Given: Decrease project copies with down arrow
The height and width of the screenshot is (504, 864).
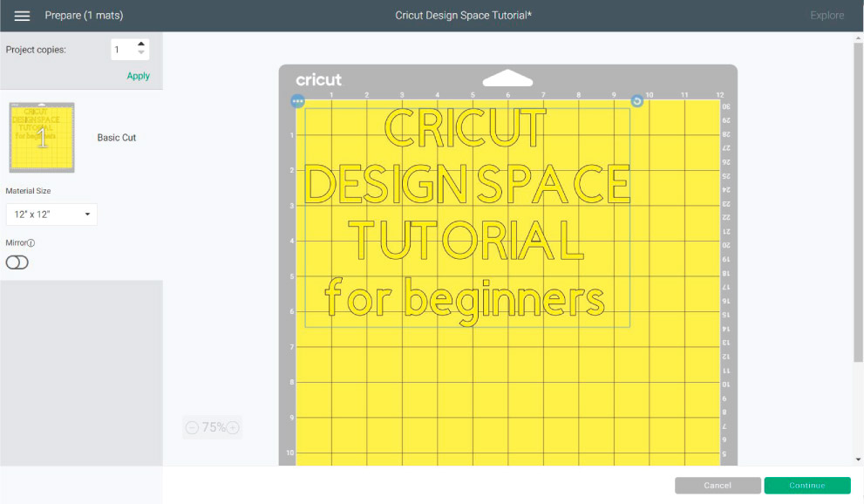Looking at the screenshot, I should coord(141,53).
